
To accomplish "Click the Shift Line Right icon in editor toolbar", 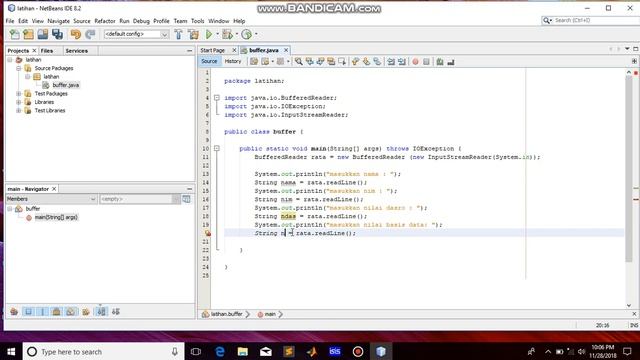I will (x=402, y=62).
